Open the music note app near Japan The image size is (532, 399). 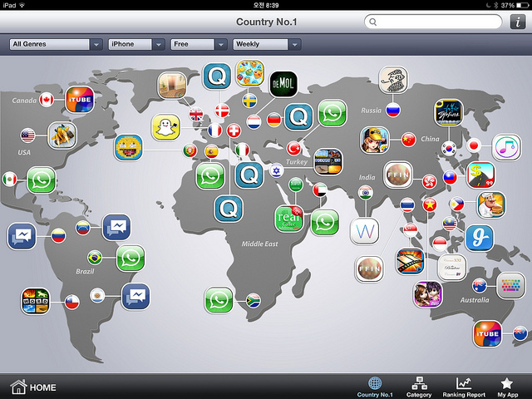pos(506,147)
